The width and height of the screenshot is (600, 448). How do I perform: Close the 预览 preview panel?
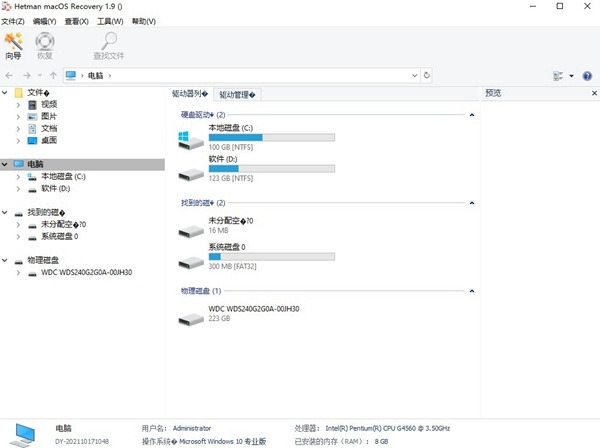point(594,93)
